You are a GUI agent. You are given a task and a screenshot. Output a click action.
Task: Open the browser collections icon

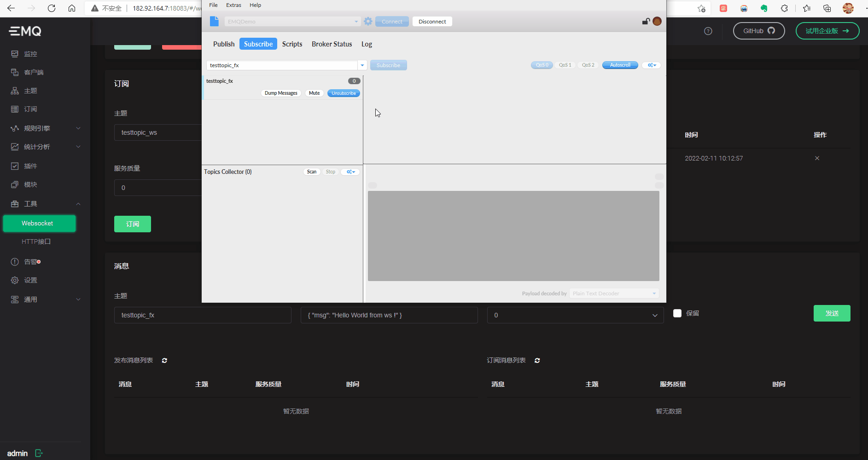[827, 8]
